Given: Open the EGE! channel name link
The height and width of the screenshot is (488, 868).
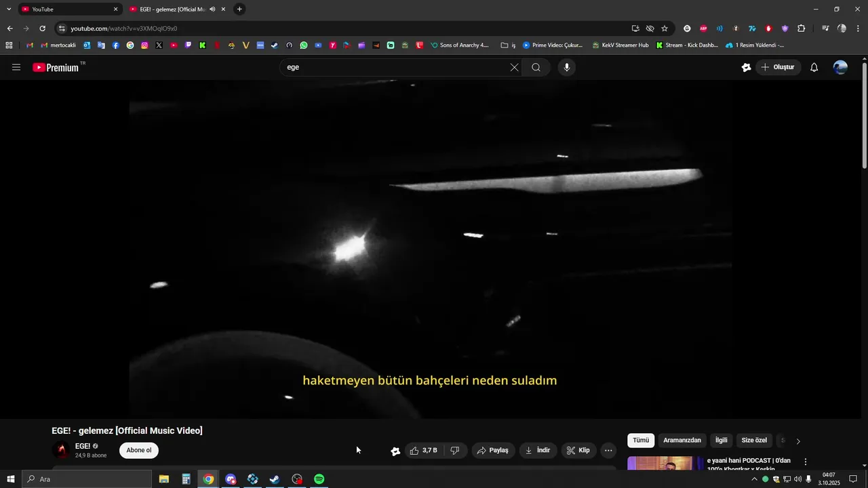Looking at the screenshot, I should coord(83,446).
